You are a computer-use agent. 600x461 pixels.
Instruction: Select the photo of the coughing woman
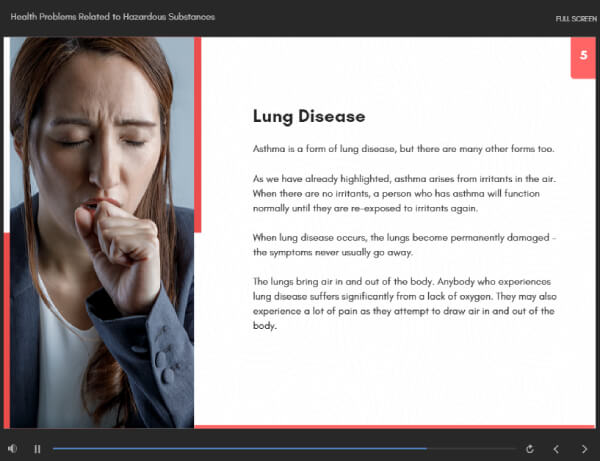pos(100,230)
